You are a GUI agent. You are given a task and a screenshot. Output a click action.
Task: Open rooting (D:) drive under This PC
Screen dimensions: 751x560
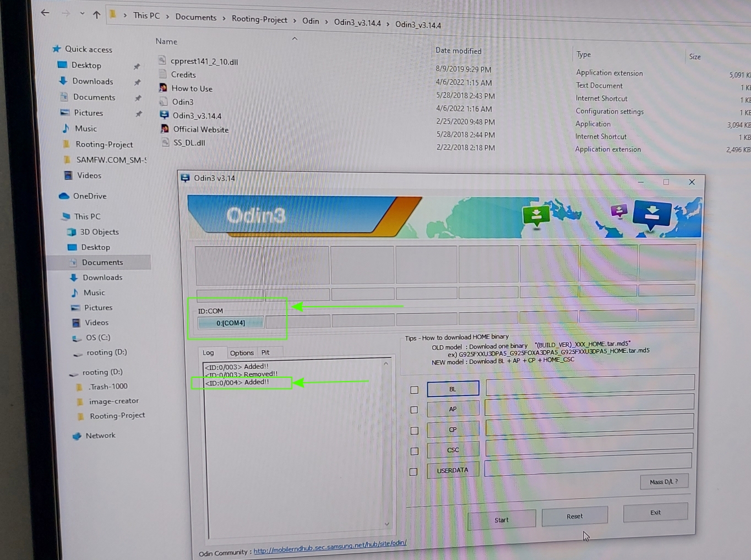pyautogui.click(x=106, y=352)
